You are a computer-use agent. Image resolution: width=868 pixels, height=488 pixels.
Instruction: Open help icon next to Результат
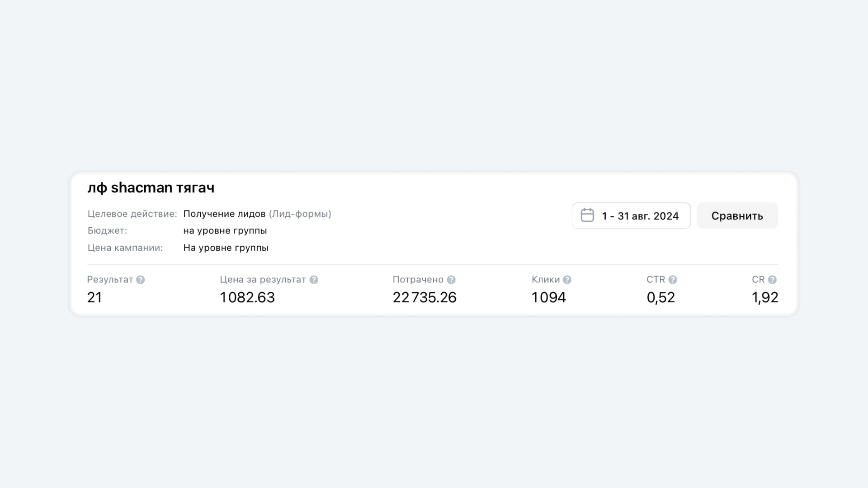click(141, 280)
